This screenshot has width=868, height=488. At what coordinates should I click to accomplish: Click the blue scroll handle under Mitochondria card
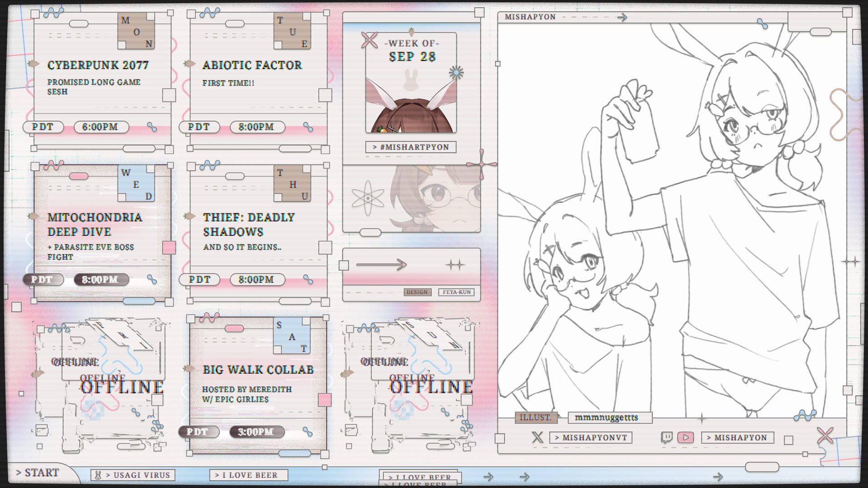[x=139, y=301]
